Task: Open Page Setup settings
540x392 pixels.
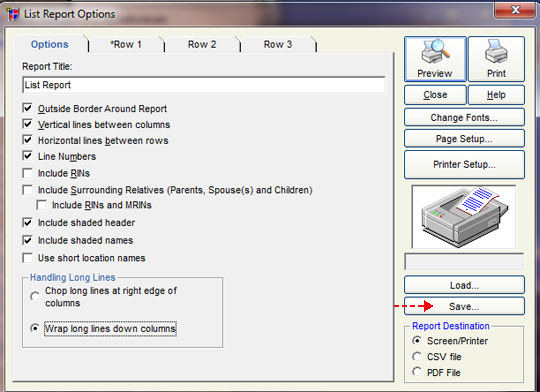Action: tap(464, 139)
